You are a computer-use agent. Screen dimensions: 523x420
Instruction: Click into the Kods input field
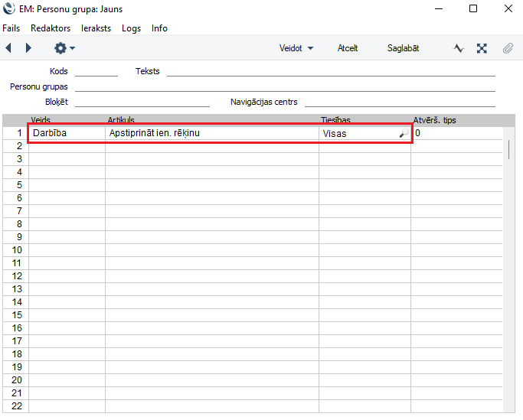[x=96, y=71]
